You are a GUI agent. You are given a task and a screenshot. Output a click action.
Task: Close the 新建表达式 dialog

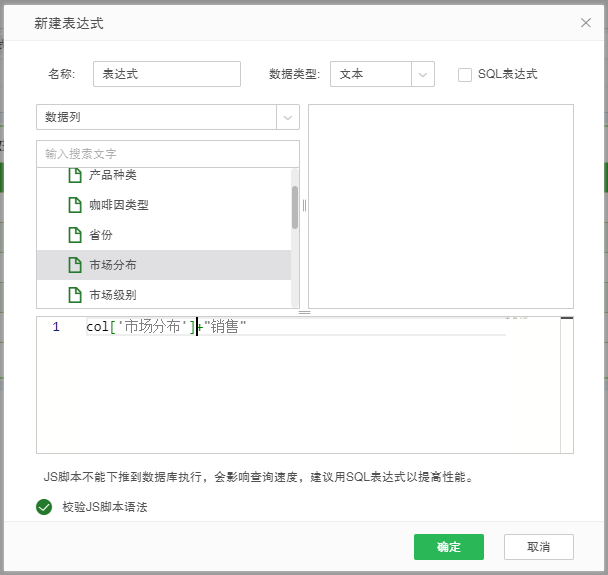click(x=586, y=22)
